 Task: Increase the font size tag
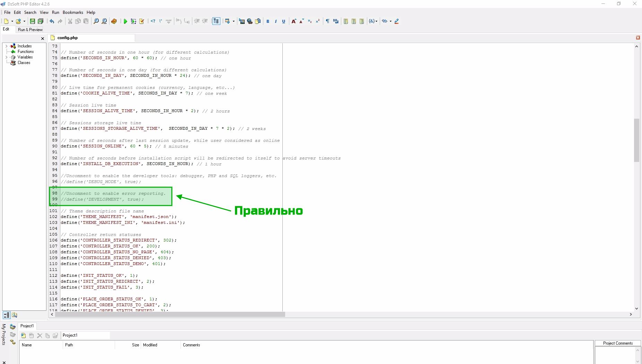(294, 21)
